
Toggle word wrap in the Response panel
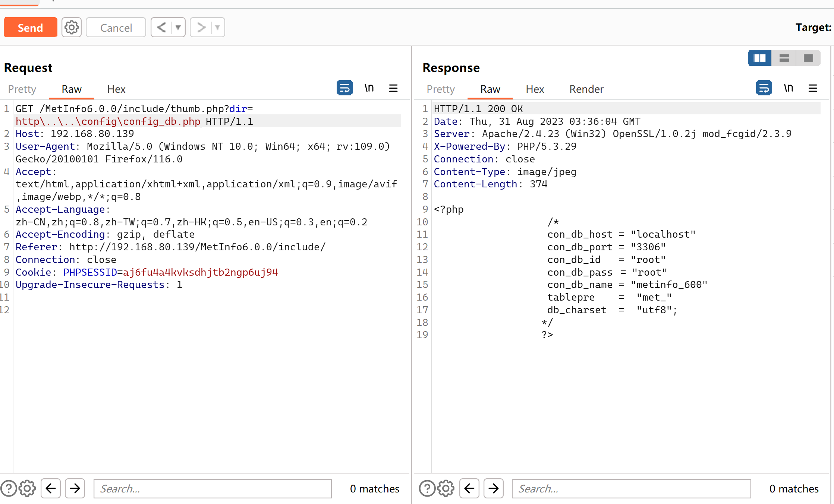point(764,88)
